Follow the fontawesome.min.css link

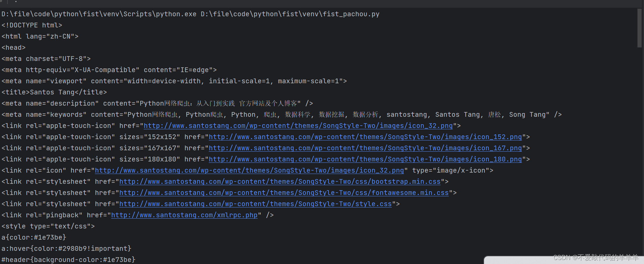284,193
